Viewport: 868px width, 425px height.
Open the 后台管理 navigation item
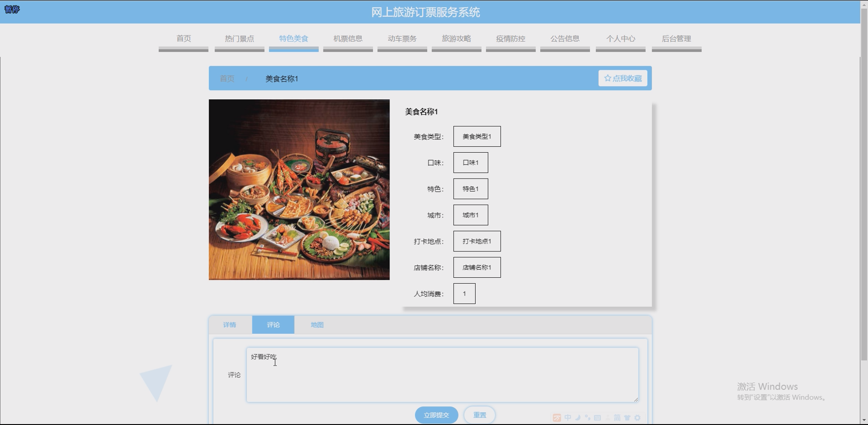(x=677, y=39)
